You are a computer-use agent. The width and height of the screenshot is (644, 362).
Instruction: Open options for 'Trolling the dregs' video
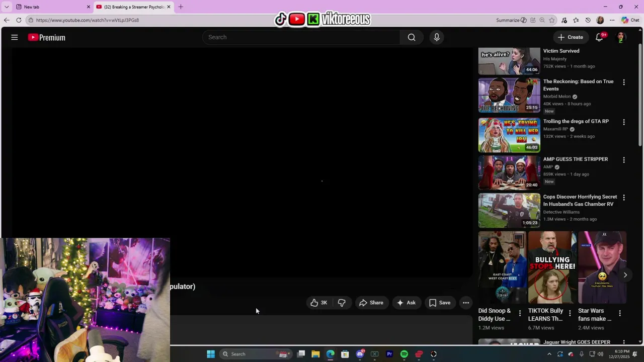point(624,122)
